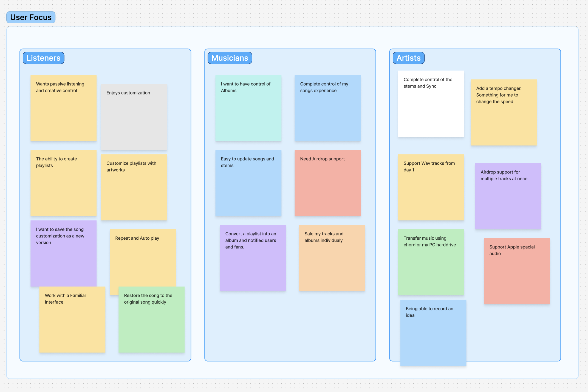Select the Listeners section title
The width and height of the screenshot is (588, 392).
(43, 58)
